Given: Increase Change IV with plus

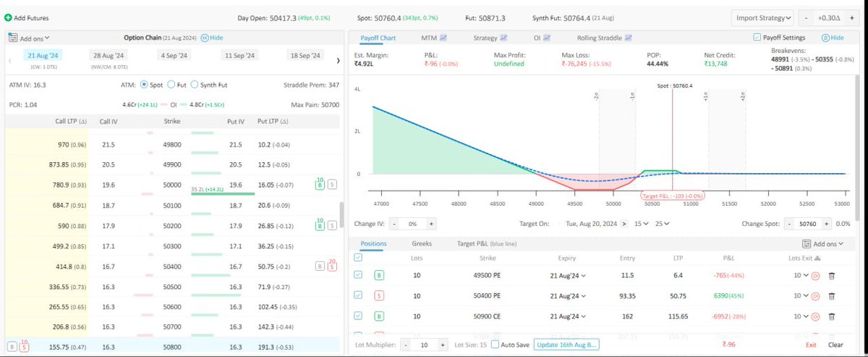Looking at the screenshot, I should pos(432,224).
